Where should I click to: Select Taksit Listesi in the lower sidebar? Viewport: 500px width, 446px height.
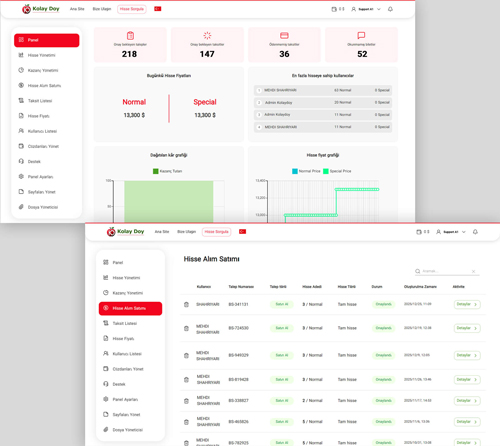pos(124,323)
